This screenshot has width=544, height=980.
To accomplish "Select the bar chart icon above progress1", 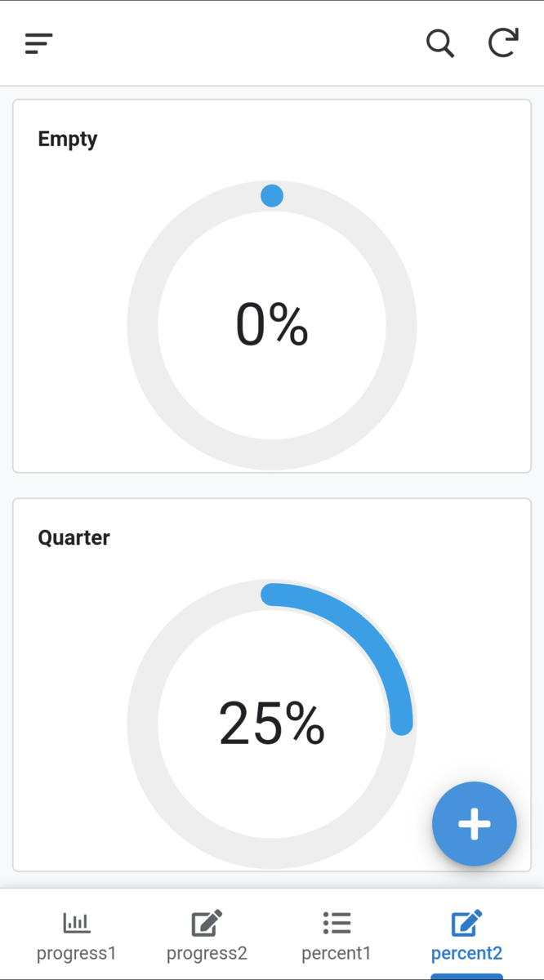I will pyautogui.click(x=76, y=921).
